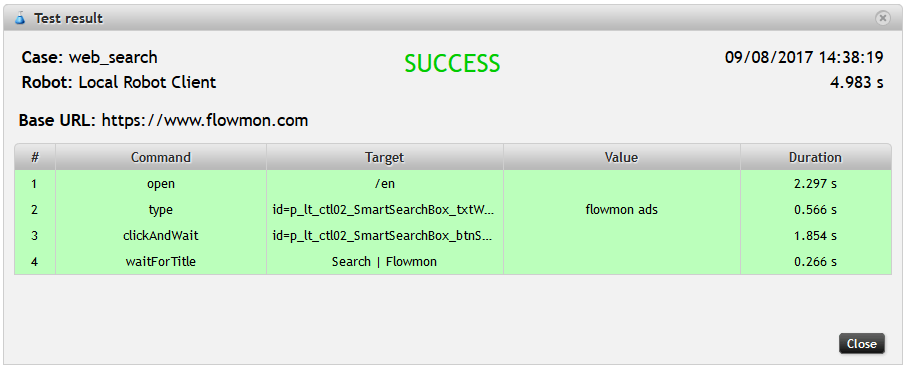The height and width of the screenshot is (369, 906).
Task: Click the /en target cell
Action: coord(384,184)
